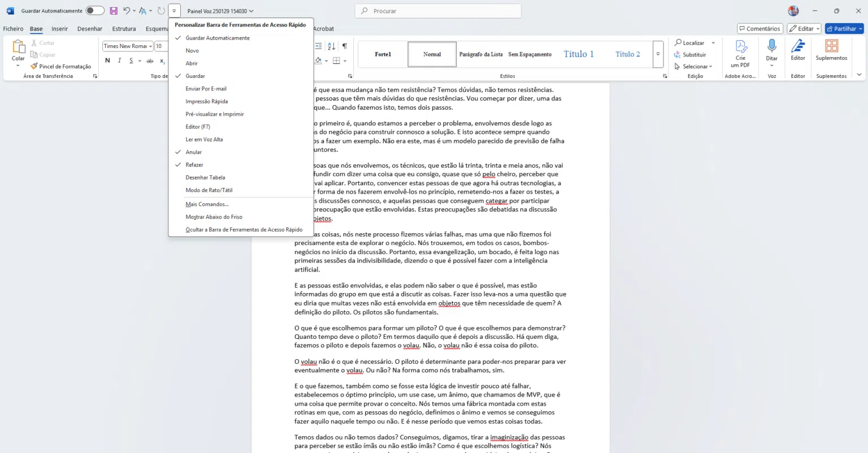Expand document name Painel Voz dropdown

pyautogui.click(x=251, y=11)
